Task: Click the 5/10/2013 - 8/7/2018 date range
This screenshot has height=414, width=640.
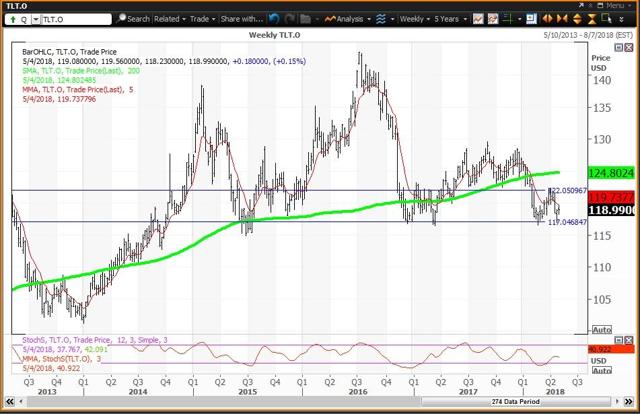Action: [x=588, y=35]
